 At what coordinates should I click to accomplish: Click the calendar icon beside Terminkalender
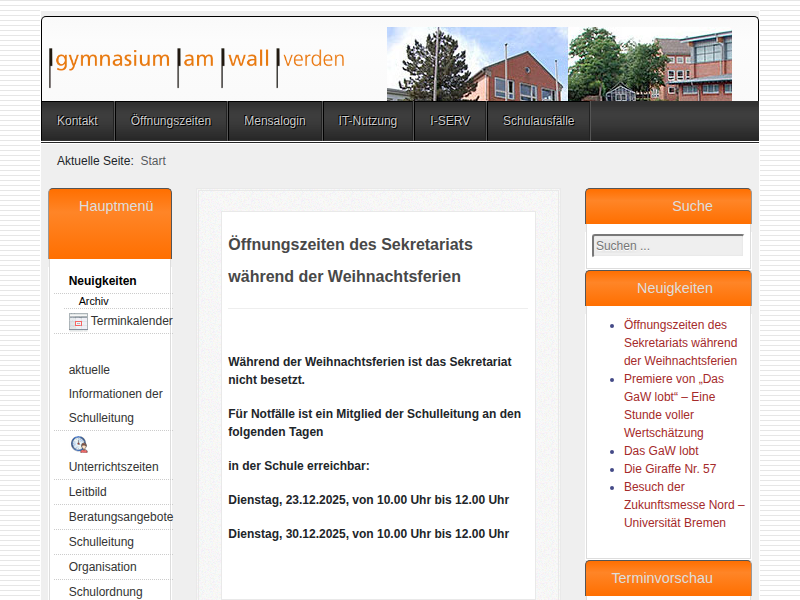click(78, 322)
